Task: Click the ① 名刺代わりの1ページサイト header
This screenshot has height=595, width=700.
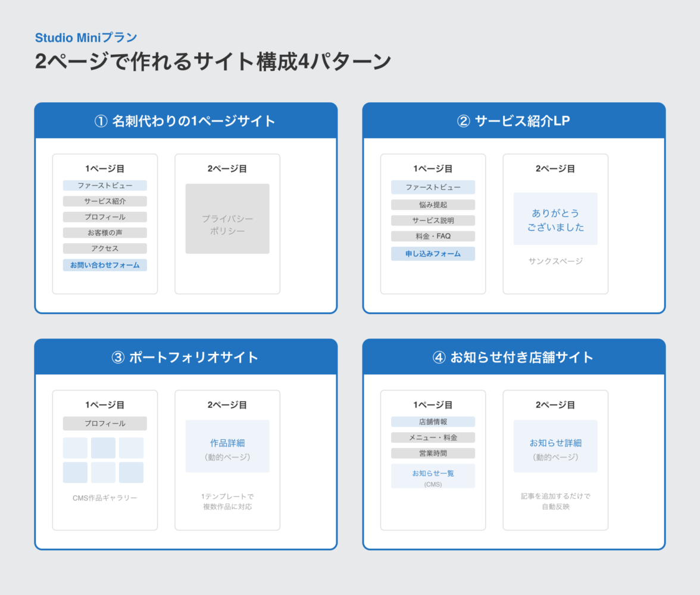Action: click(186, 120)
